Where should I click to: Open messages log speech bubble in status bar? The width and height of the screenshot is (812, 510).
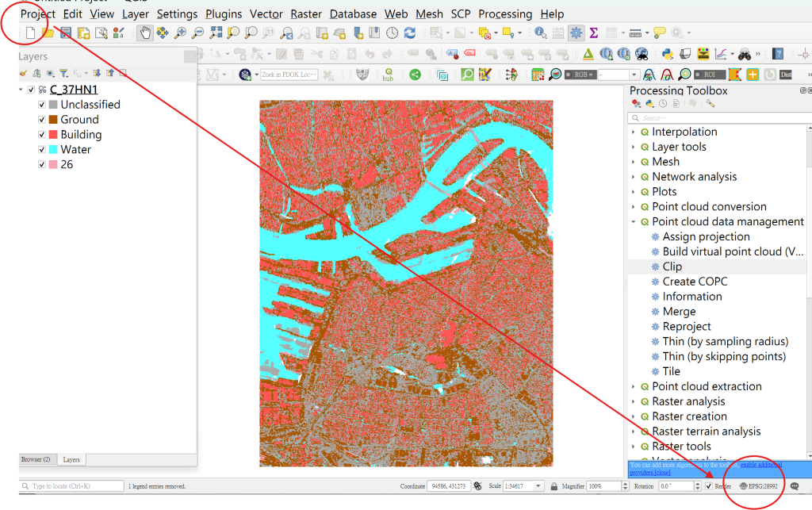click(795, 486)
